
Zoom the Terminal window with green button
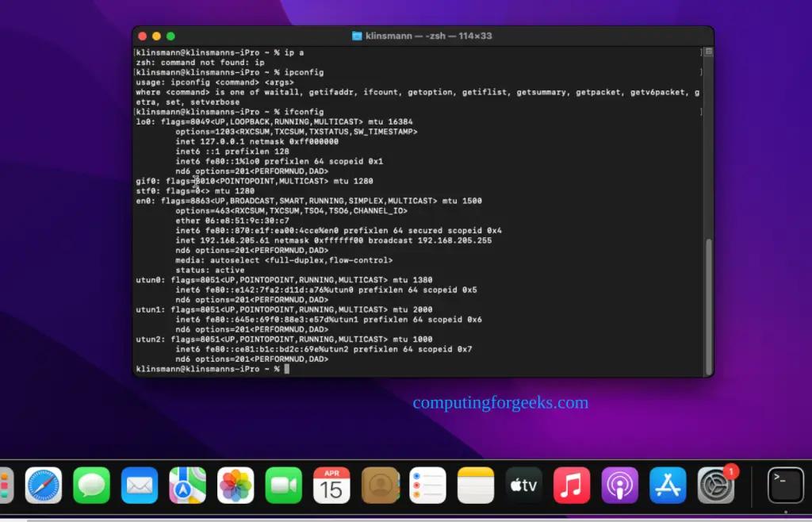pos(170,36)
